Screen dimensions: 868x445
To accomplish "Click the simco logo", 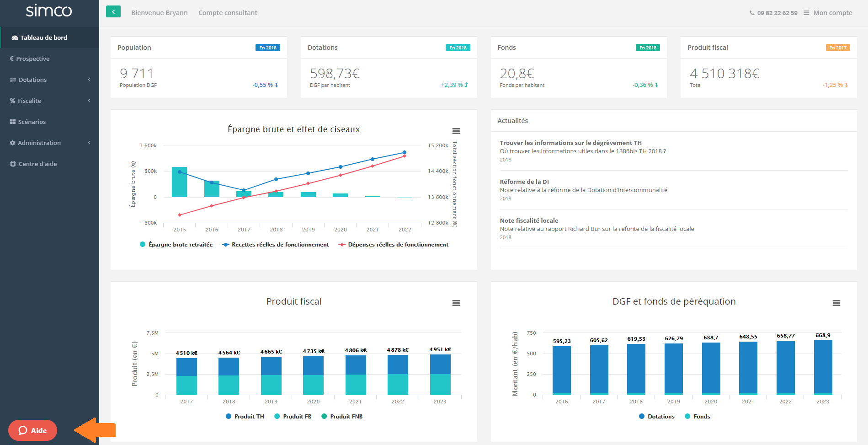I will [49, 11].
